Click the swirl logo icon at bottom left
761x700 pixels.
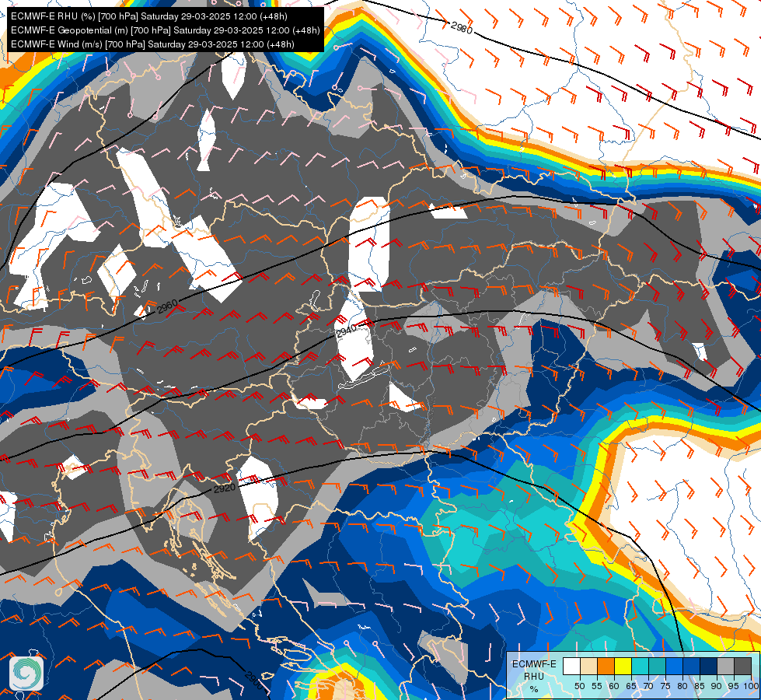click(x=26, y=673)
